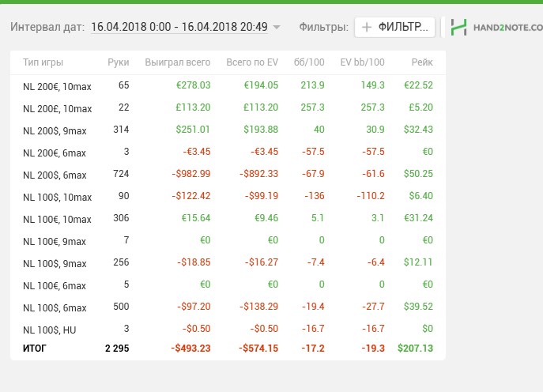Click the plus icon in filter button
This screenshot has width=543, height=392.
pyautogui.click(x=367, y=27)
